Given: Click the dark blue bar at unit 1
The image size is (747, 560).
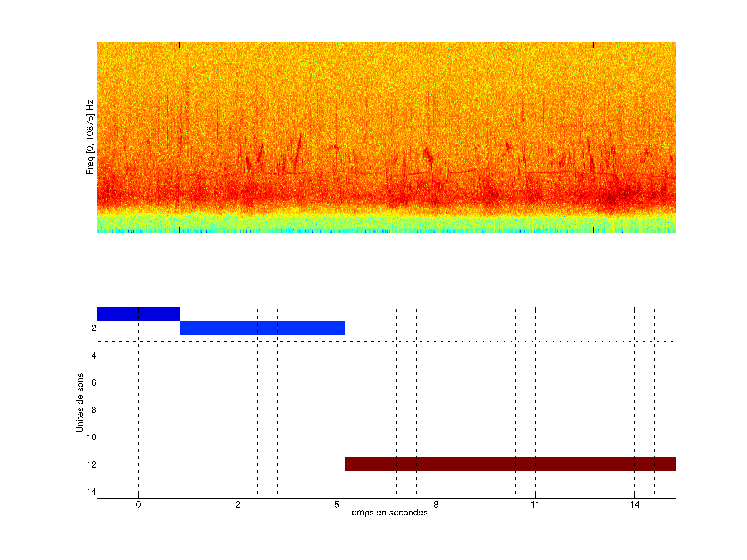Looking at the screenshot, I should click(138, 314).
